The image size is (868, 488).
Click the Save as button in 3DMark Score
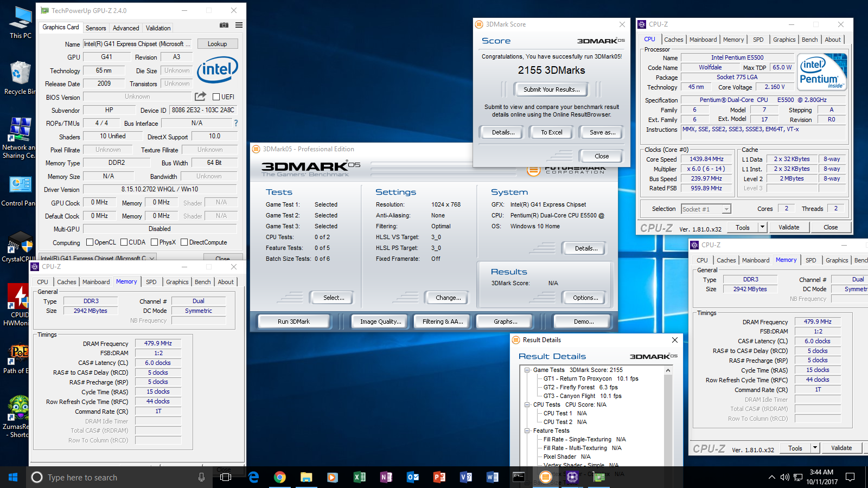[602, 132]
